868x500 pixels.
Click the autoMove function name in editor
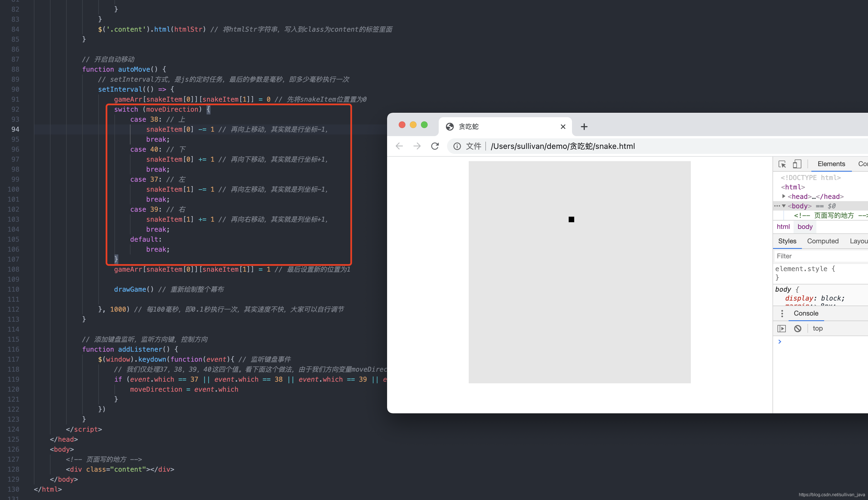point(134,69)
